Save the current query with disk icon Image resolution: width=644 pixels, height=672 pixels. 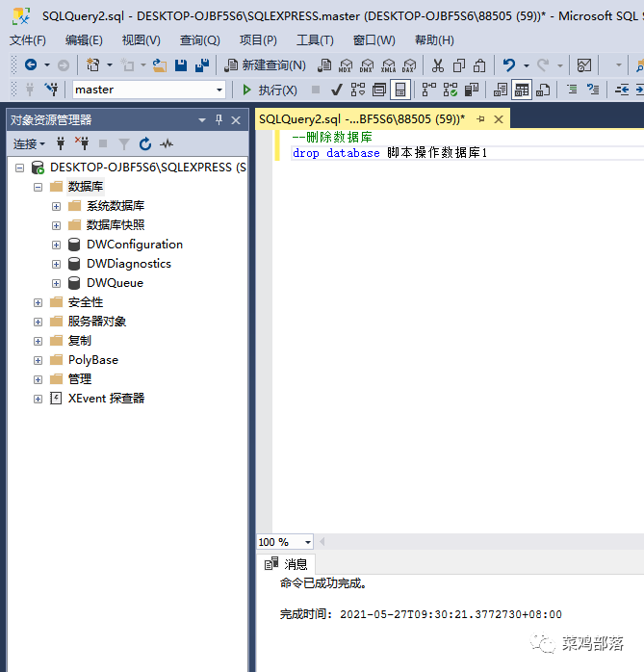click(x=181, y=65)
